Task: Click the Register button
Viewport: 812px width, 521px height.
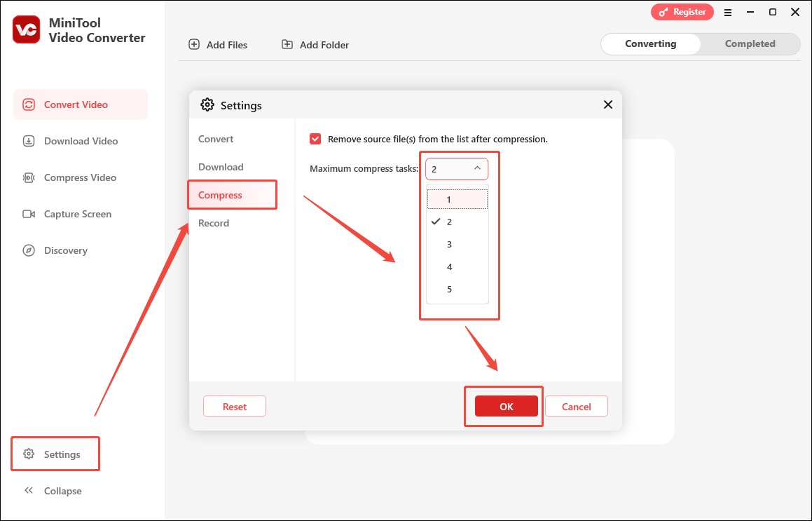Action: (x=682, y=12)
